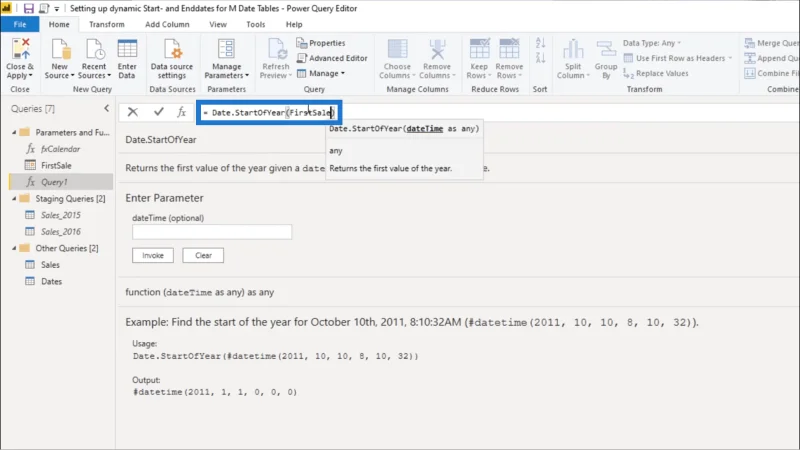This screenshot has height=450, width=800.
Task: Select FirstSale query
Action: pyautogui.click(x=56, y=165)
